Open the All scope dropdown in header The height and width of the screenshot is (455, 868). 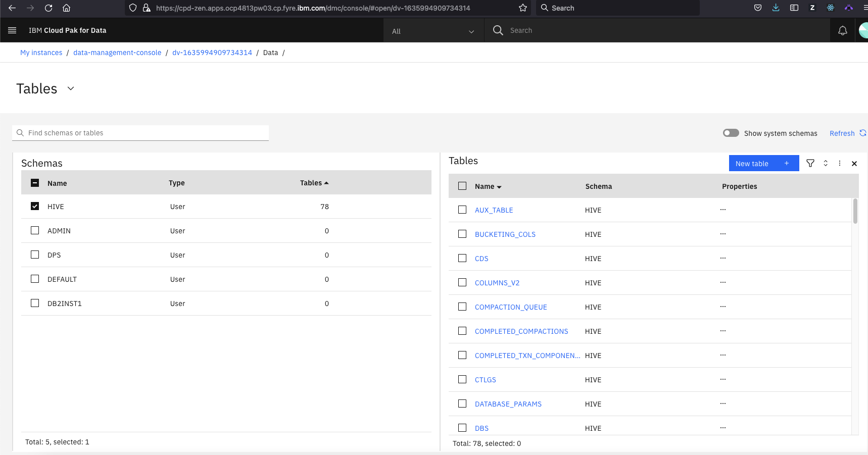click(x=433, y=31)
